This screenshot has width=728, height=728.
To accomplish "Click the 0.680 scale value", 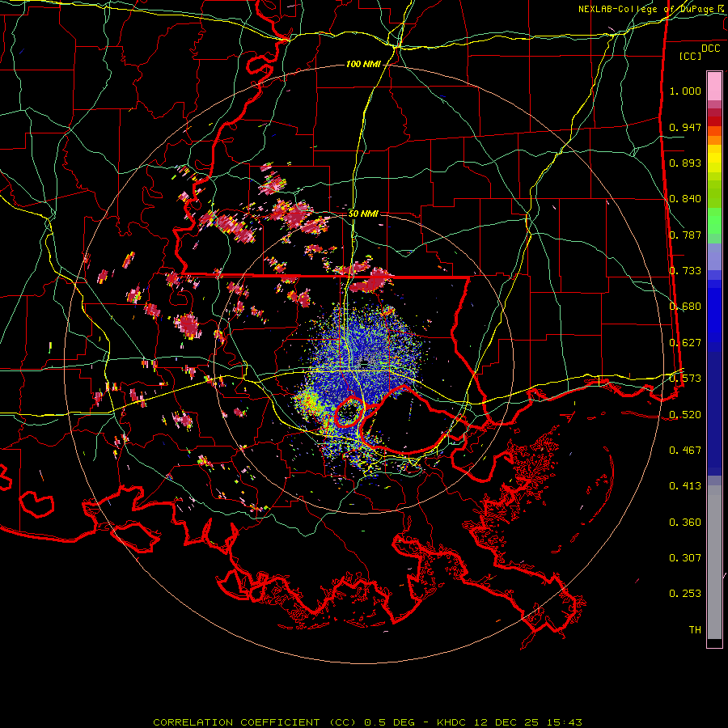I will click(x=685, y=307).
